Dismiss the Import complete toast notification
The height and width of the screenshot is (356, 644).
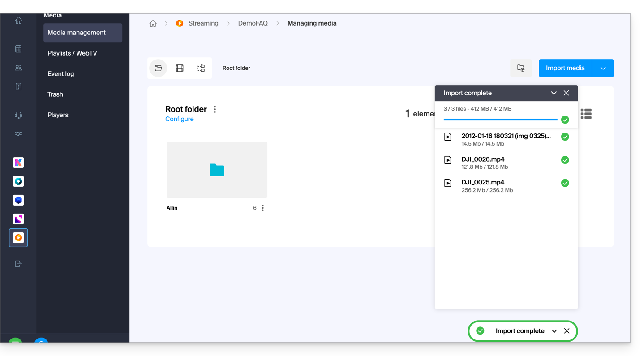point(567,331)
